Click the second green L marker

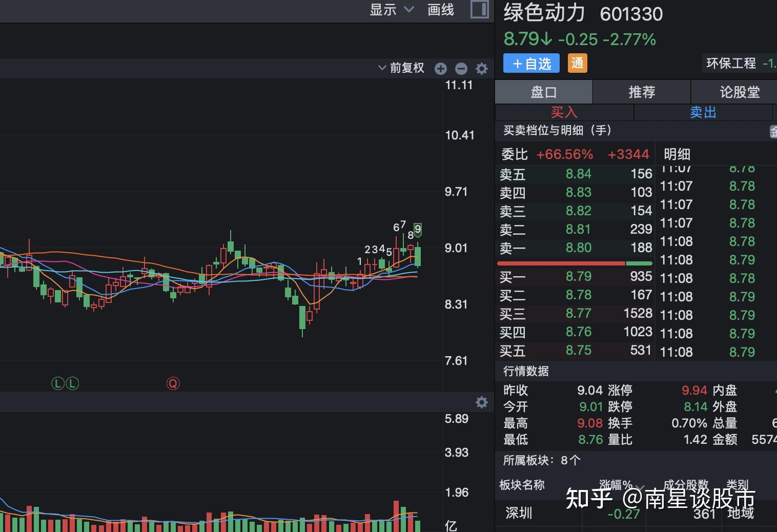click(x=72, y=383)
